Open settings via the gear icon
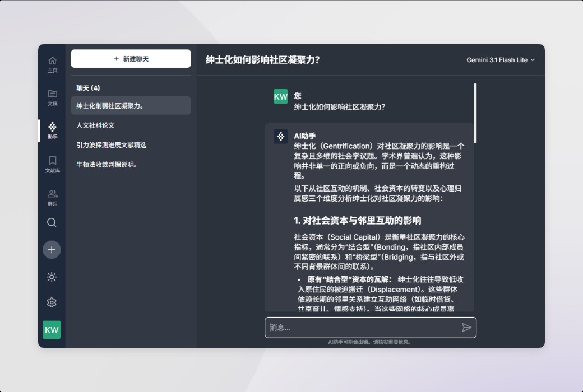 [x=52, y=302]
